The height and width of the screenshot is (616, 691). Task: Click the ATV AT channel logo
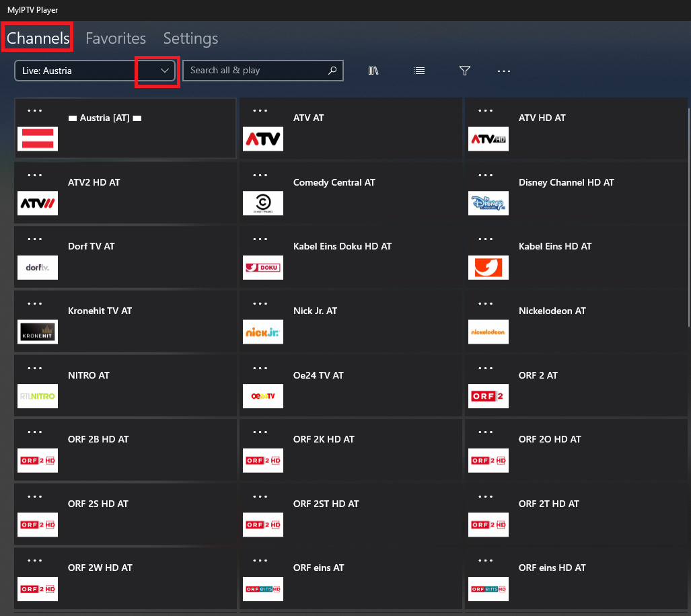click(x=263, y=139)
